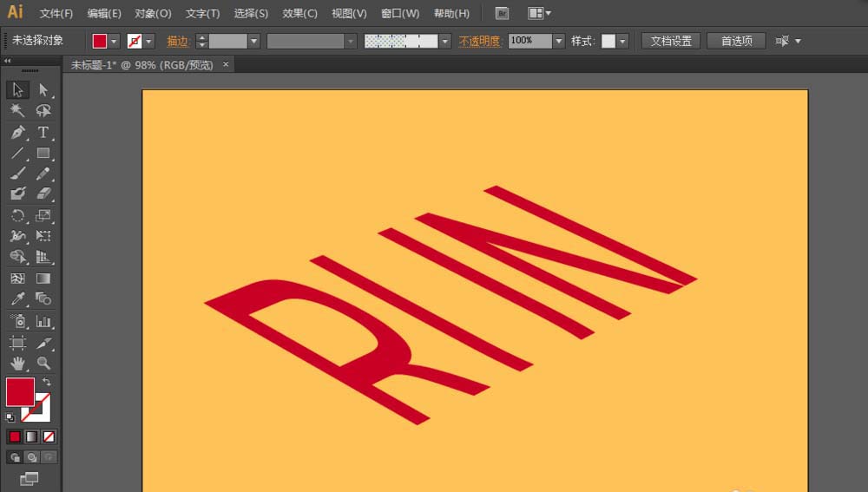Open the brush definition dropdown

[x=444, y=41]
